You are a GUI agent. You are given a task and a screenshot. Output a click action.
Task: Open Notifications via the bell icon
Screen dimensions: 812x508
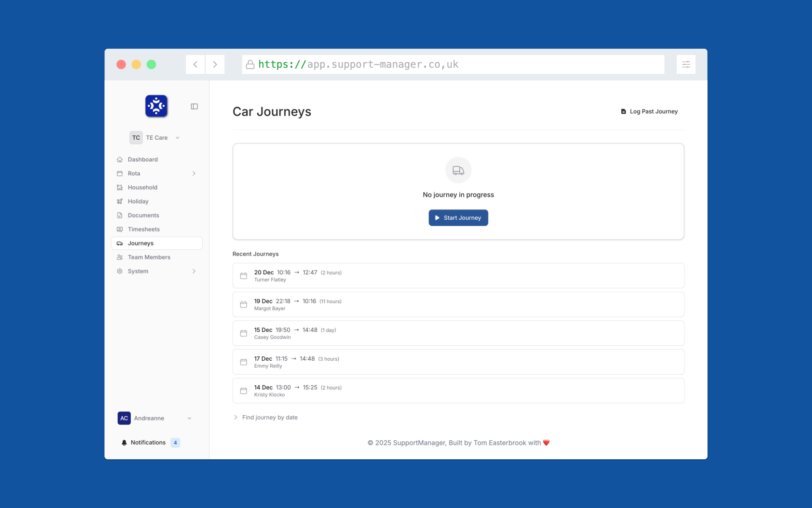coord(124,442)
